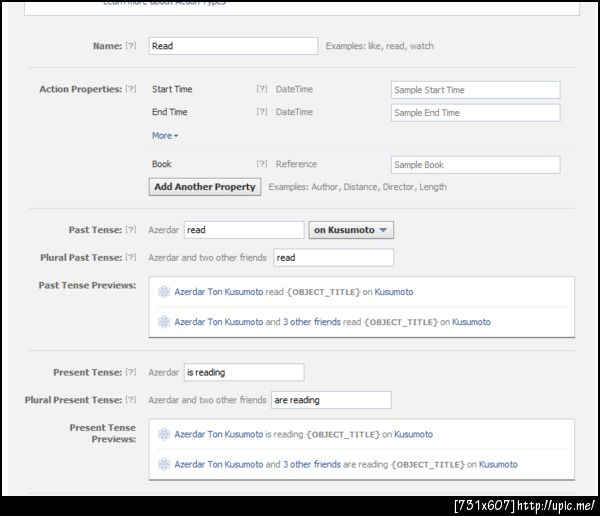This screenshot has height=516, width=600.
Task: Open the help icon next to Name
Action: pyautogui.click(x=131, y=46)
